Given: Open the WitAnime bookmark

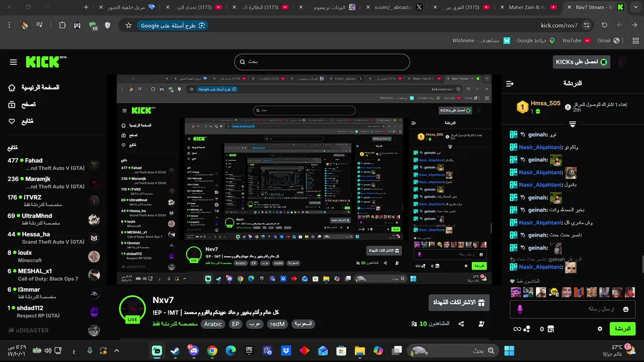Looking at the screenshot, I should click(481, 41).
